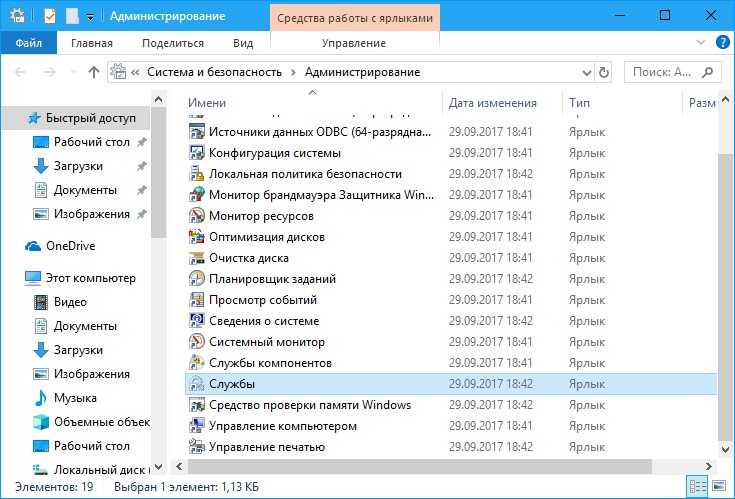Click the New folder quick access toolbar icon
The image size is (735, 499).
(x=72, y=16)
